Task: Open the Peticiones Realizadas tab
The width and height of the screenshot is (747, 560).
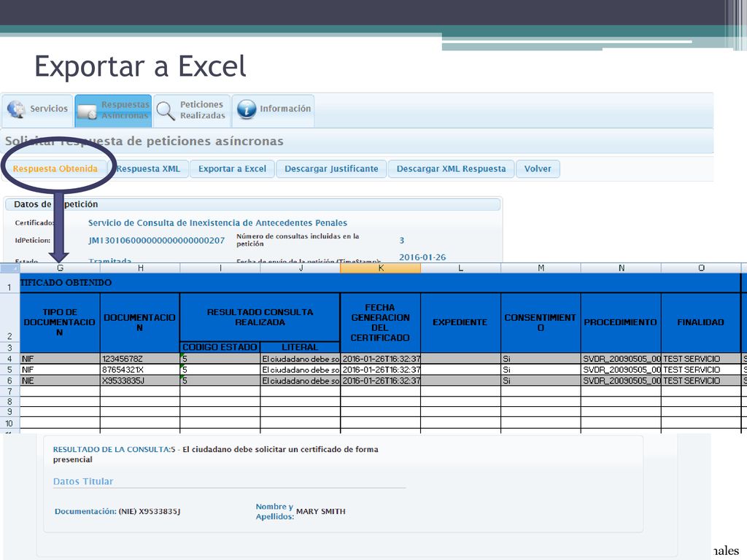Action: pyautogui.click(x=192, y=111)
